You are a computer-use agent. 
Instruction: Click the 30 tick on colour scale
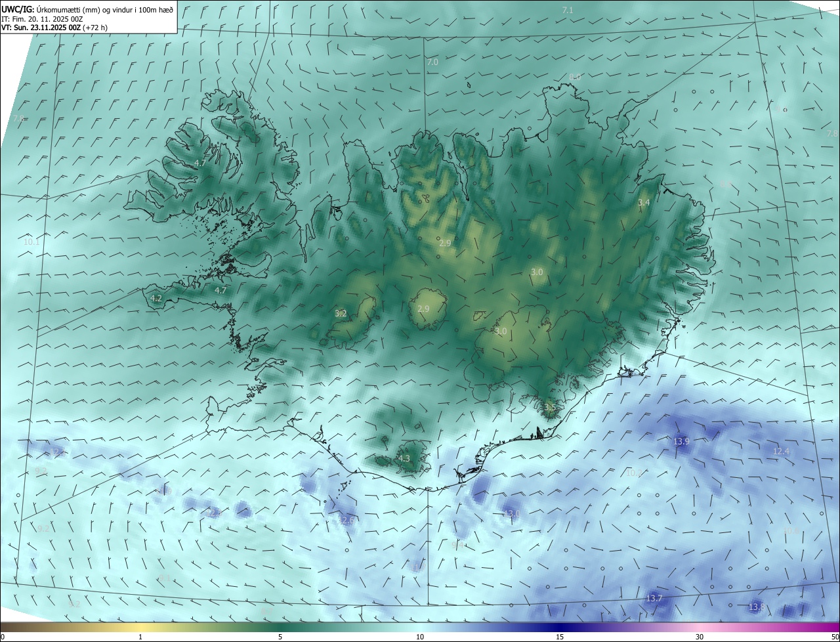[x=700, y=637]
